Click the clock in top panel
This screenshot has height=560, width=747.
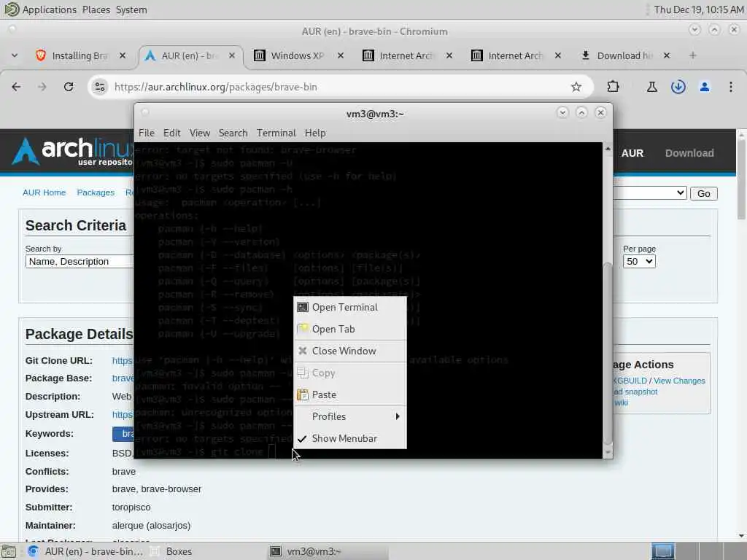[x=698, y=9]
